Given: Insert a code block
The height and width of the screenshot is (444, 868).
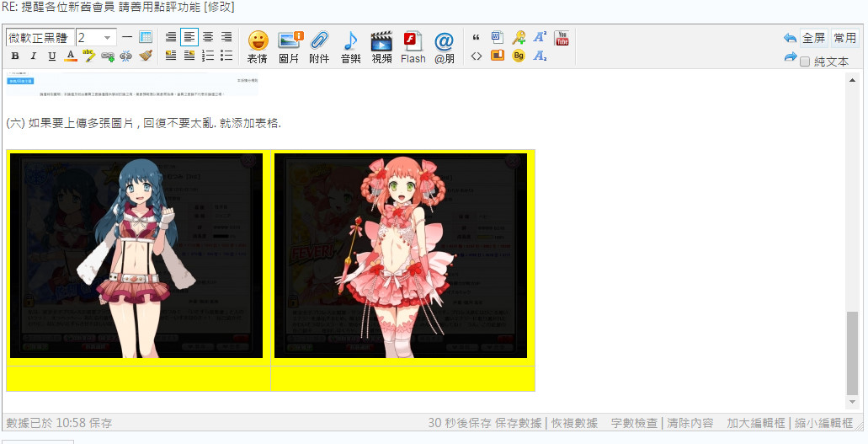Looking at the screenshot, I should click(x=476, y=56).
